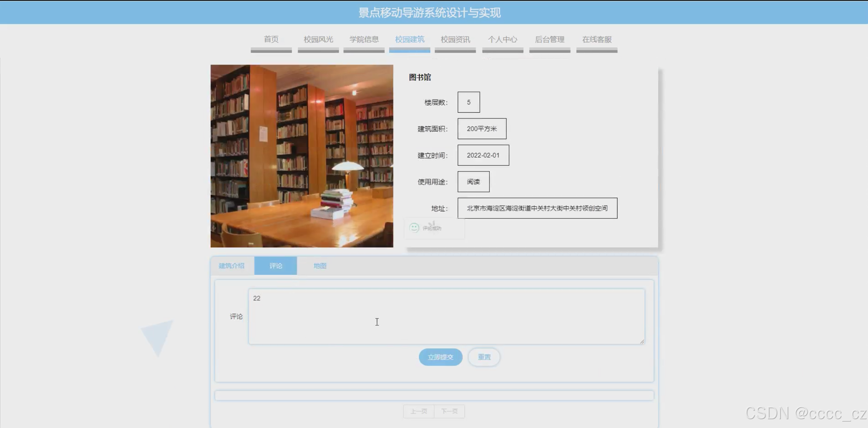This screenshot has height=428, width=868.
Task: Click the smiley icon in success toast
Action: pos(414,228)
